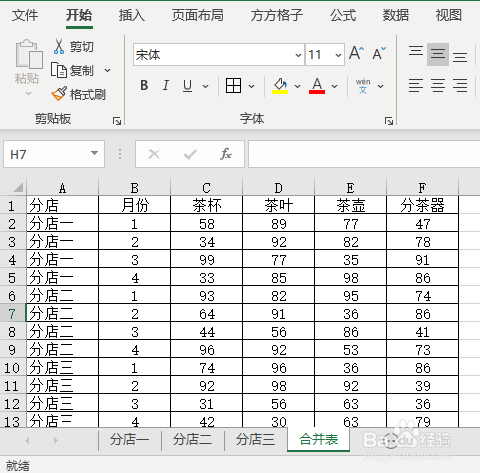
Task: Open the 分店二 sheet tab
Action: pos(192,440)
